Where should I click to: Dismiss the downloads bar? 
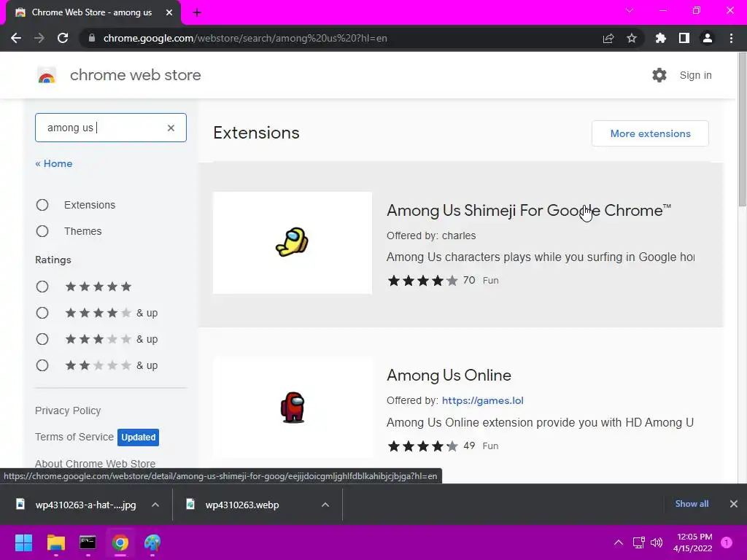734,504
